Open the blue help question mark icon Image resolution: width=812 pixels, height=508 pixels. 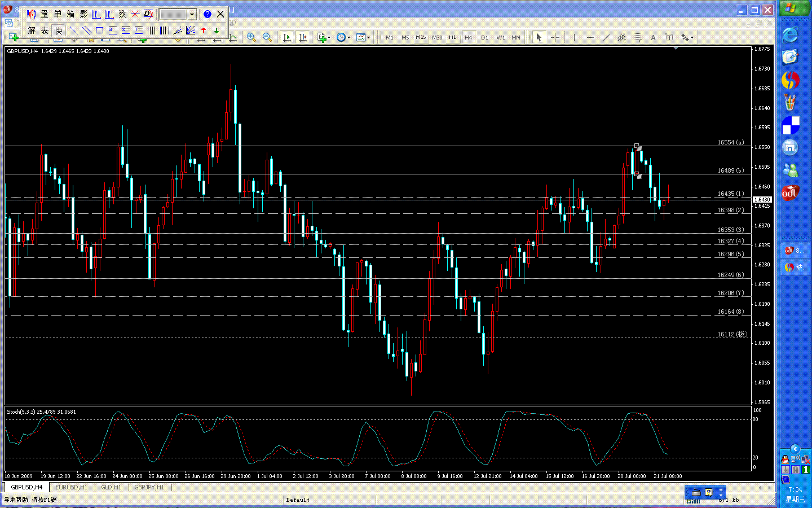[207, 14]
